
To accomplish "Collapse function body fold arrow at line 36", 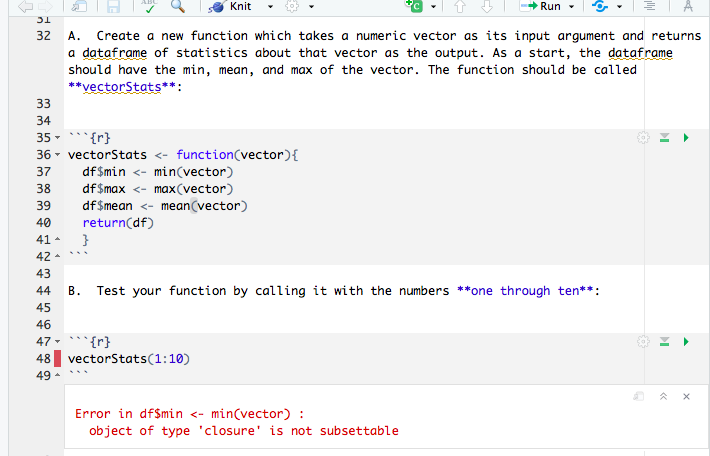I will [x=58, y=155].
